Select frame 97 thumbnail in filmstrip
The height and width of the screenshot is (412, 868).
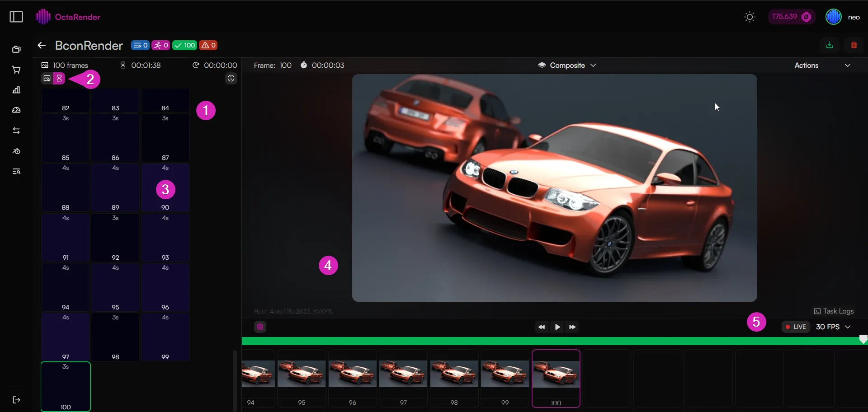(x=403, y=379)
